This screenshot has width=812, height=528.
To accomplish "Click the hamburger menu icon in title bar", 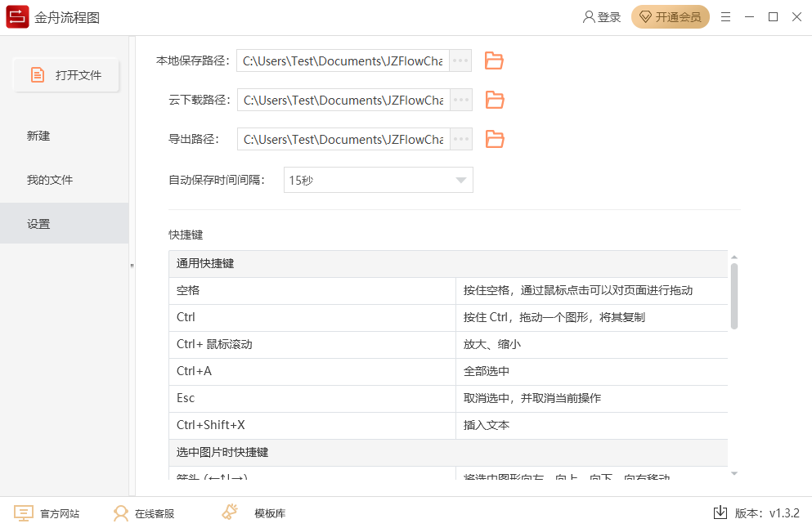I will click(725, 17).
